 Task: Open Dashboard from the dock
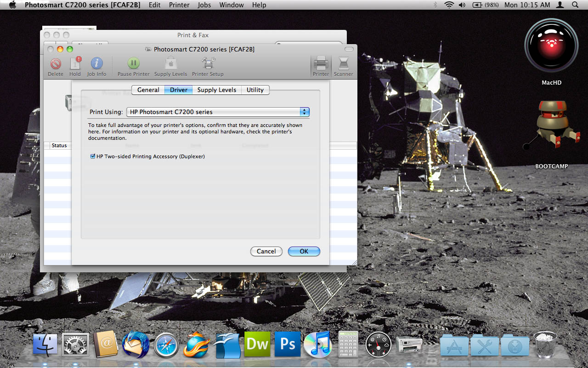[378, 345]
